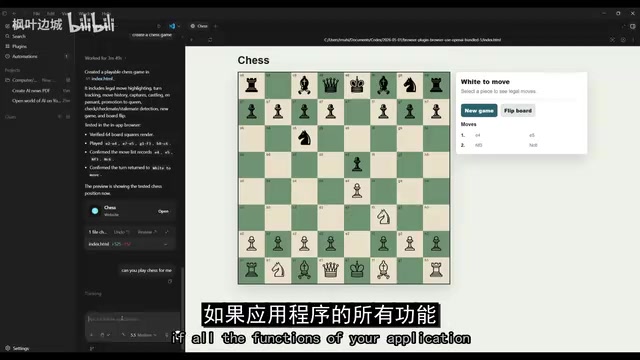Open the VS Code icon in the header
This screenshot has height=360, width=640.
(172, 26)
